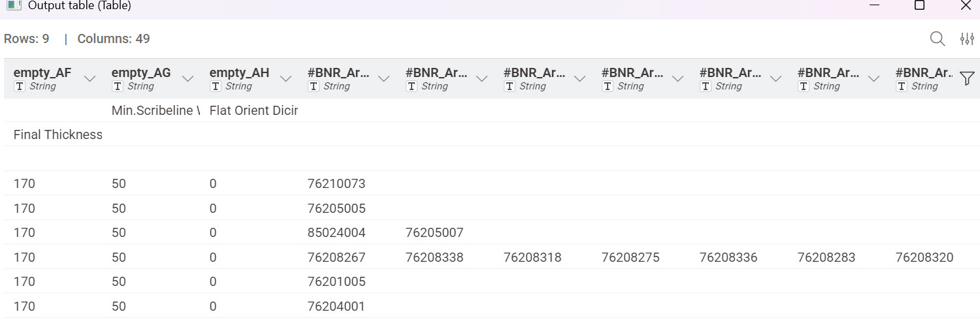Expand the empty_AH column dropdown arrow
The height and width of the screenshot is (329, 980).
(x=286, y=79)
